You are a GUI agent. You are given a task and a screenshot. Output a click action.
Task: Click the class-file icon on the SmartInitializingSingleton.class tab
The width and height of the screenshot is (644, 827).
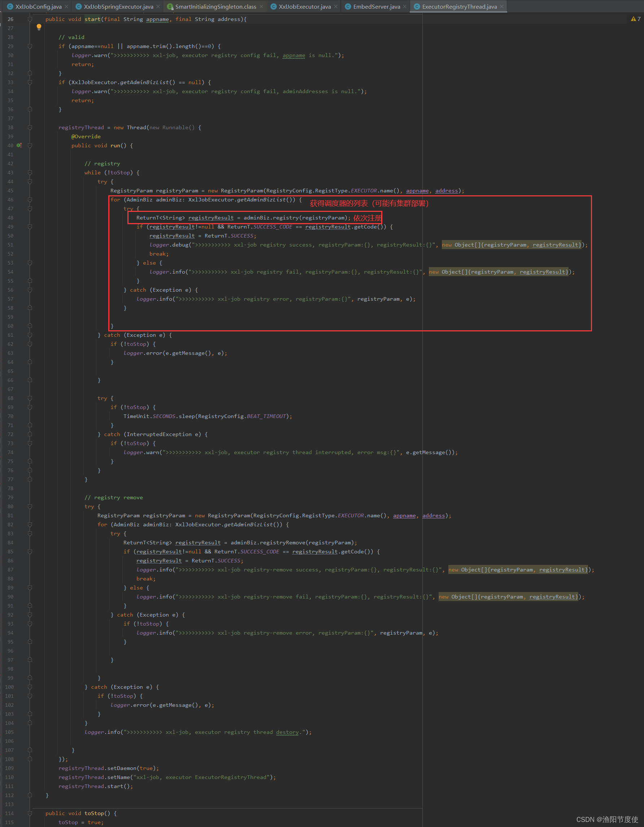click(170, 6)
